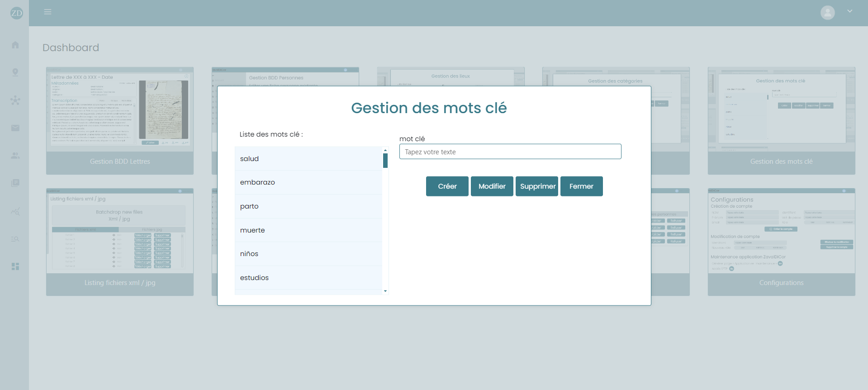Click the keyword list scroll down arrow
This screenshot has width=868, height=390.
click(385, 291)
